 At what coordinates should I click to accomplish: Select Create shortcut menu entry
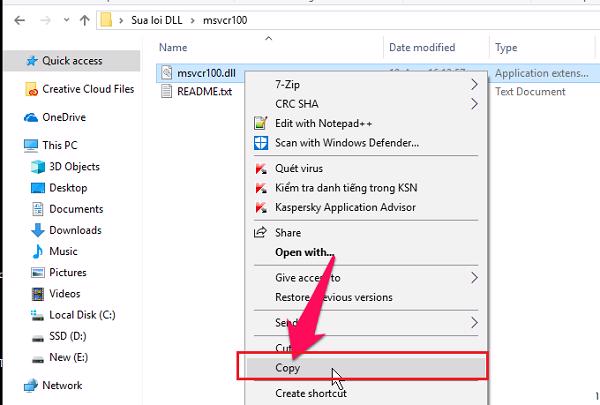[310, 393]
